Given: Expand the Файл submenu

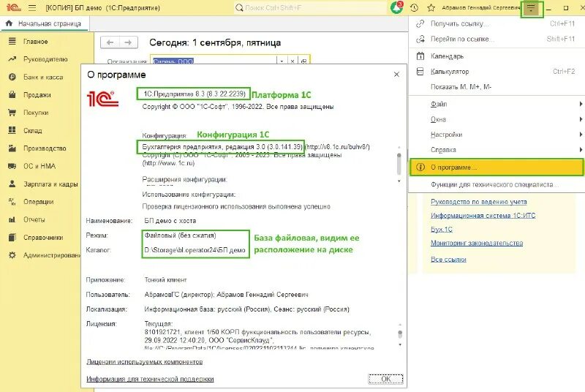Looking at the screenshot, I should pos(497,104).
